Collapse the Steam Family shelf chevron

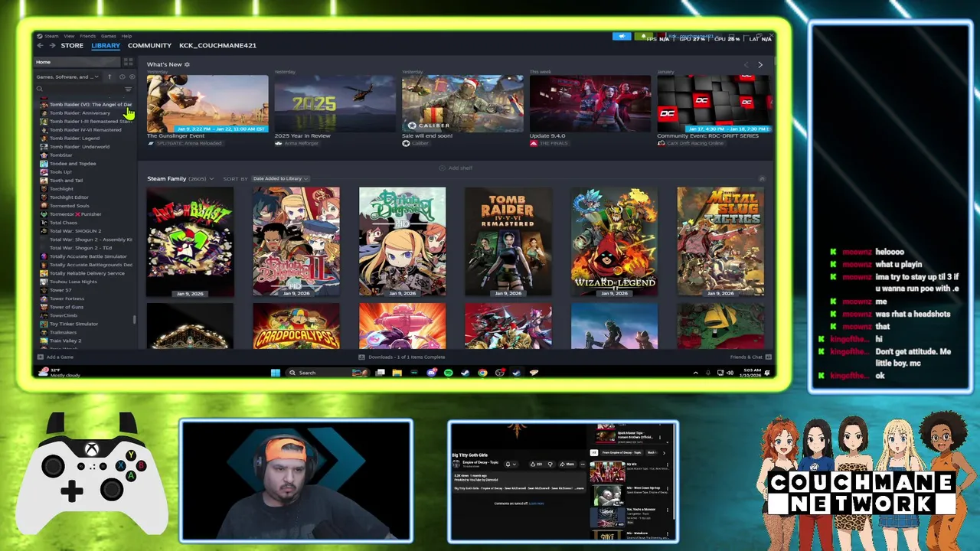tap(762, 178)
